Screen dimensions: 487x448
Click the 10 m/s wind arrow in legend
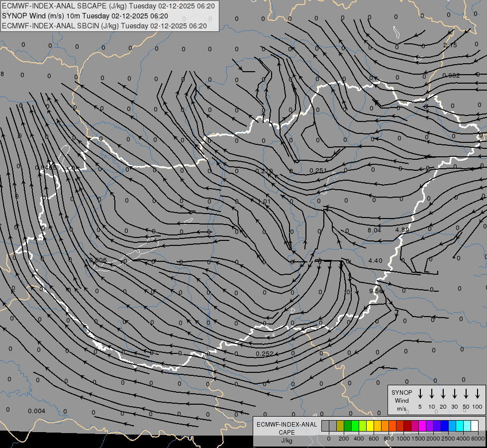(431, 394)
